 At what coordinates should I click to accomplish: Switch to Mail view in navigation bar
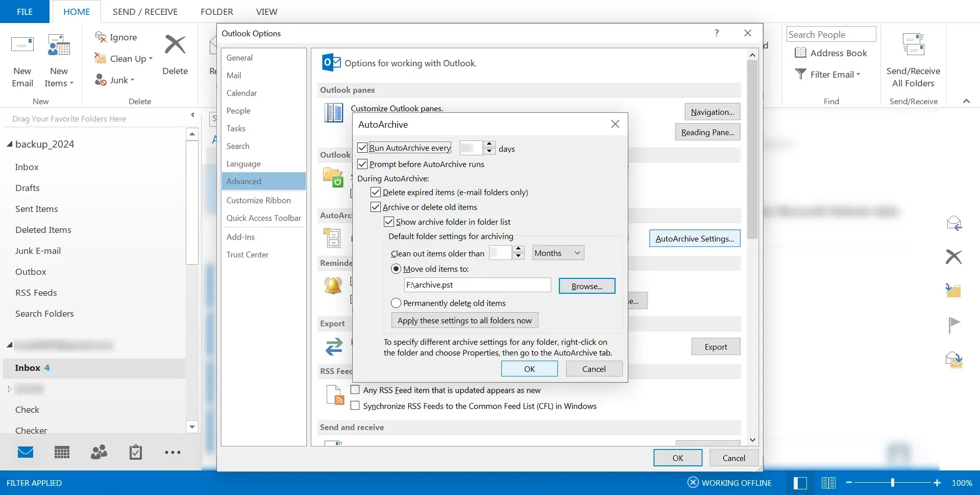point(26,452)
